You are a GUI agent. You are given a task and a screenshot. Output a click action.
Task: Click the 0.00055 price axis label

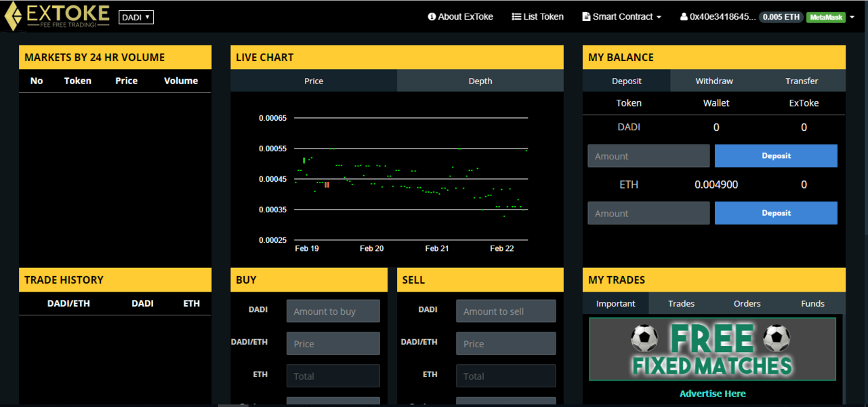coord(272,149)
